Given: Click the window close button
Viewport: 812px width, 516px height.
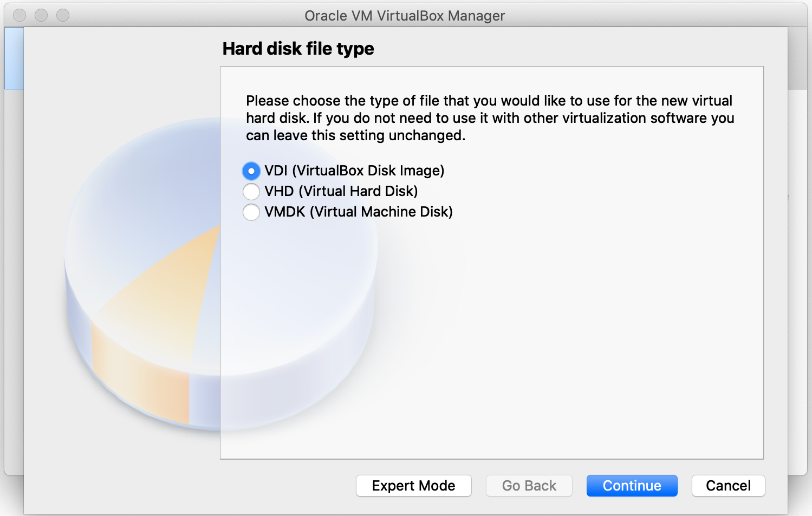Looking at the screenshot, I should click(20, 16).
